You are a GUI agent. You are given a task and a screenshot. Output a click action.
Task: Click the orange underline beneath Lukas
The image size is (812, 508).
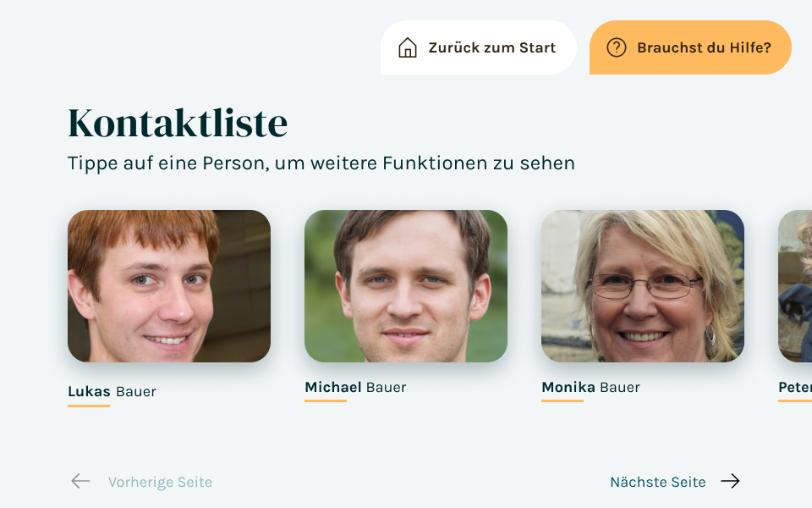tap(89, 406)
